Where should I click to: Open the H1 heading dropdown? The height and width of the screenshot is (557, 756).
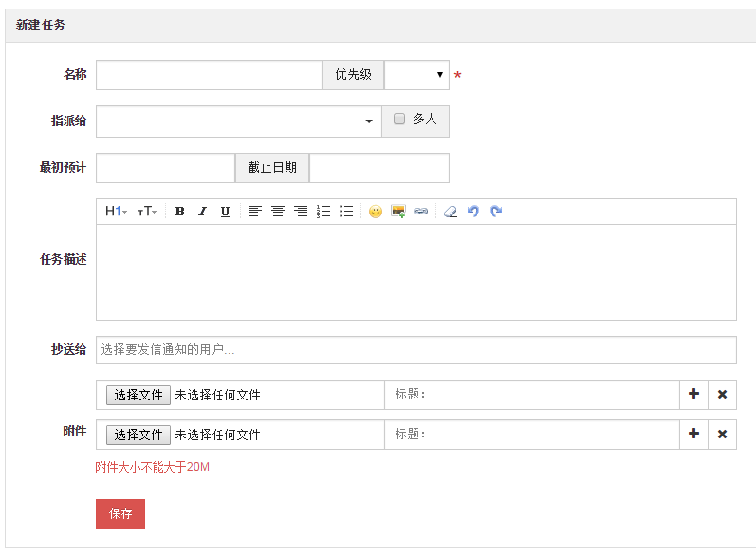click(x=116, y=212)
